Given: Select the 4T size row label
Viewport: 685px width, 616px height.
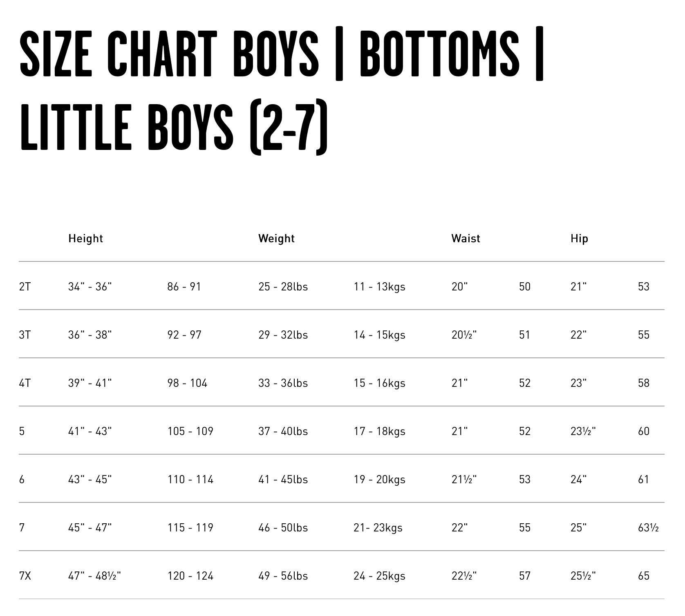Looking at the screenshot, I should 25,383.
